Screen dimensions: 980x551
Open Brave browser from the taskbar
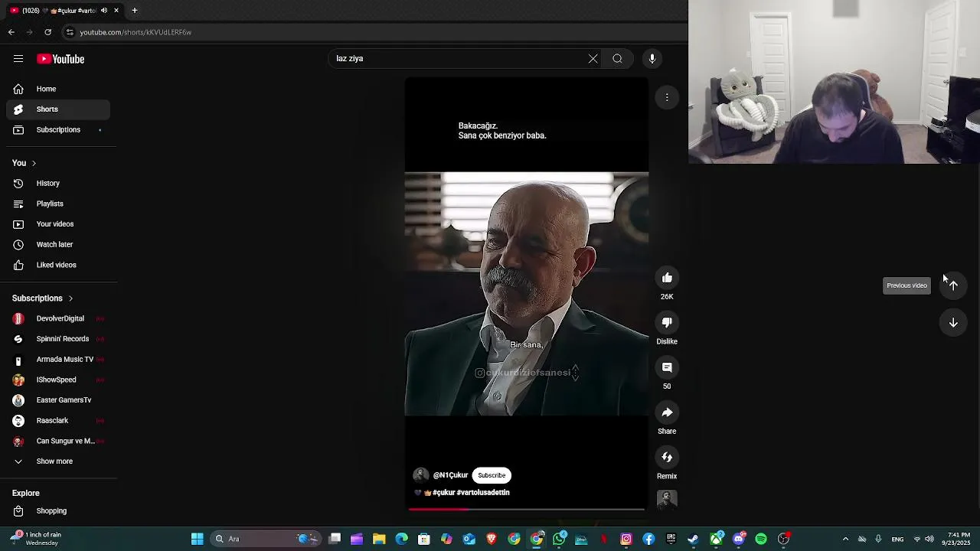click(492, 539)
